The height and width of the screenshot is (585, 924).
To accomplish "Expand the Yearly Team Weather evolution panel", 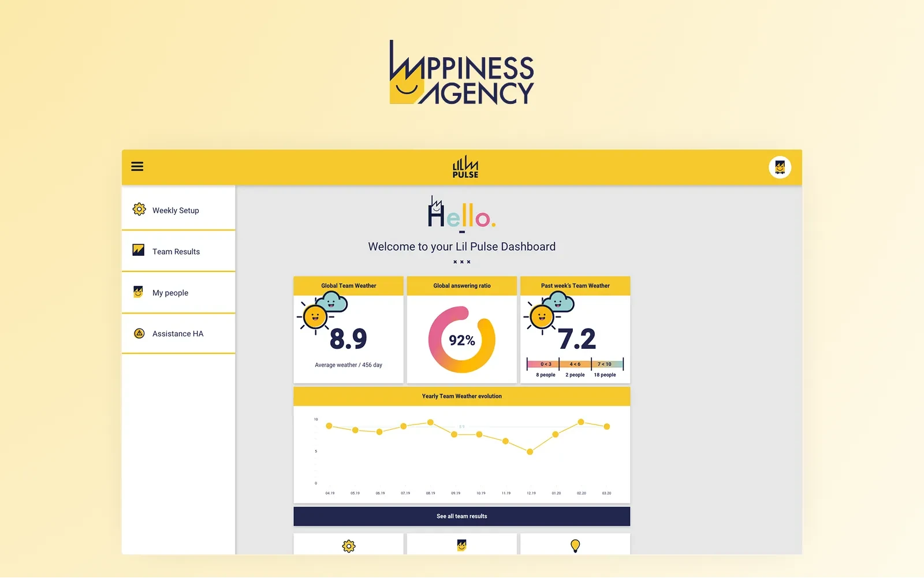I will [461, 396].
